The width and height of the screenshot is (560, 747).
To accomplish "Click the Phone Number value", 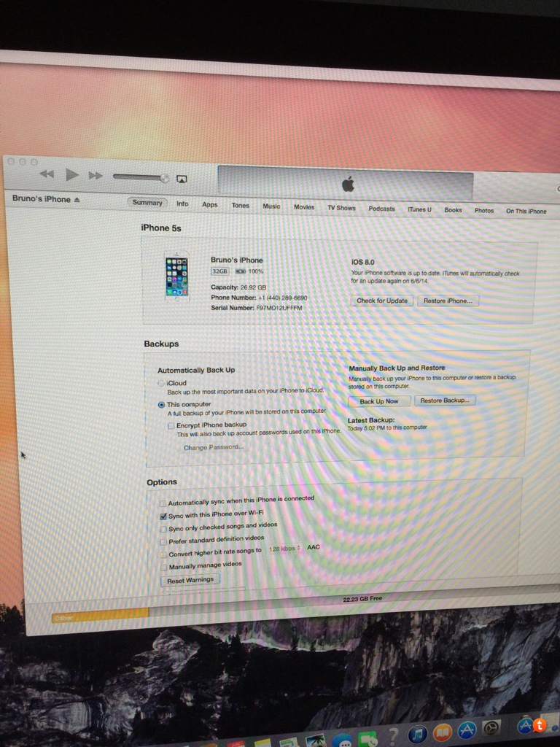I will coord(283,298).
